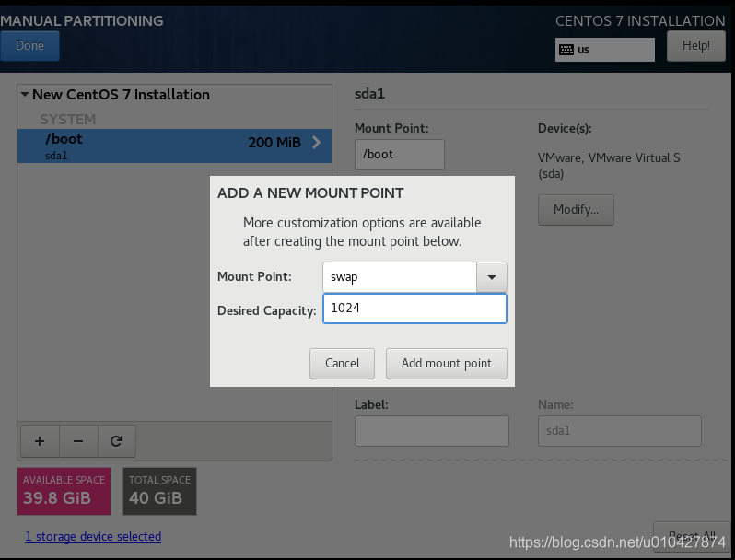Click the us keyboard layout indicator
The image size is (735, 560).
(x=605, y=50)
